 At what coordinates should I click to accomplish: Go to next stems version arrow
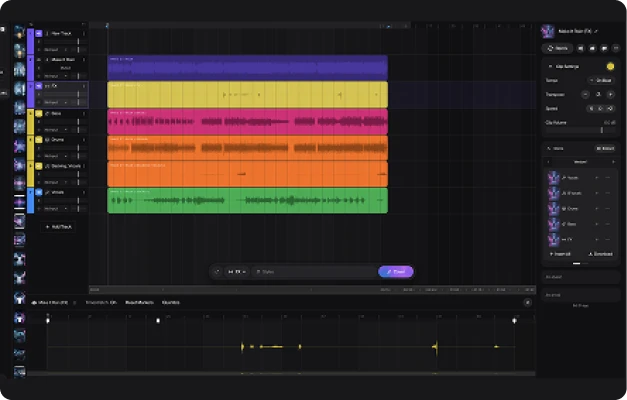point(613,162)
